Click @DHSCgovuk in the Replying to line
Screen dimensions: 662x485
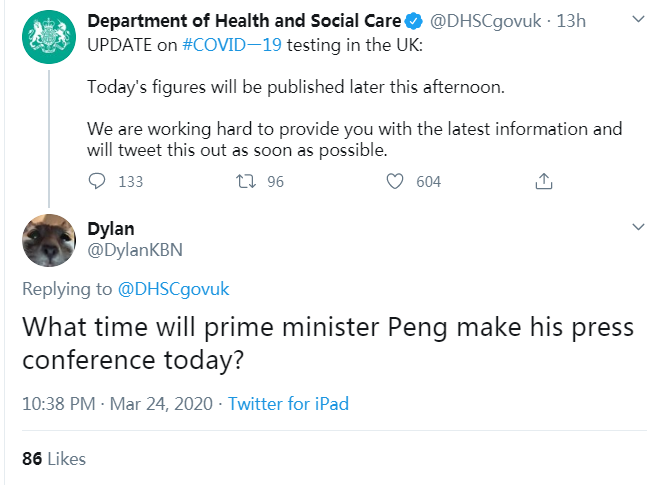click(174, 289)
